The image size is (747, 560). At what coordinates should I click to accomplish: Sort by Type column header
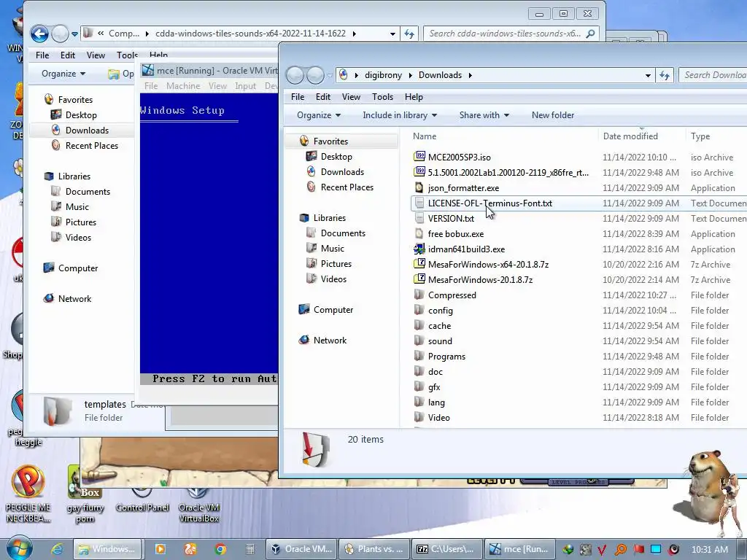(716, 136)
